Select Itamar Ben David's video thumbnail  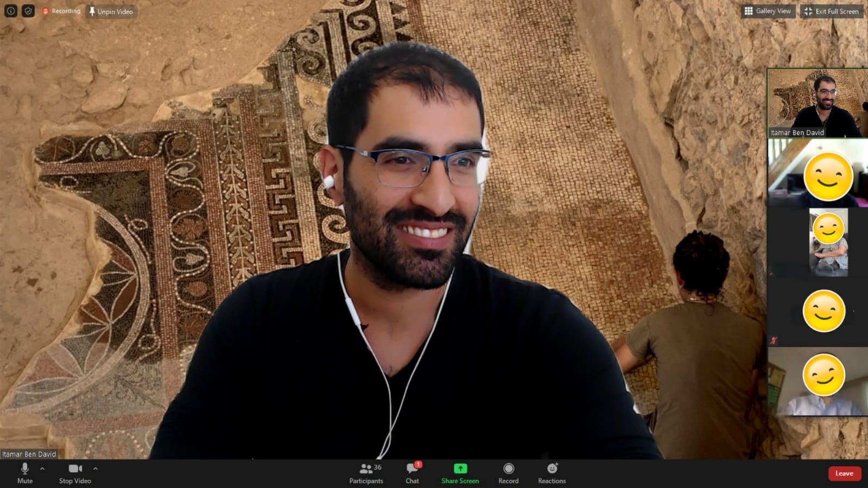click(817, 103)
